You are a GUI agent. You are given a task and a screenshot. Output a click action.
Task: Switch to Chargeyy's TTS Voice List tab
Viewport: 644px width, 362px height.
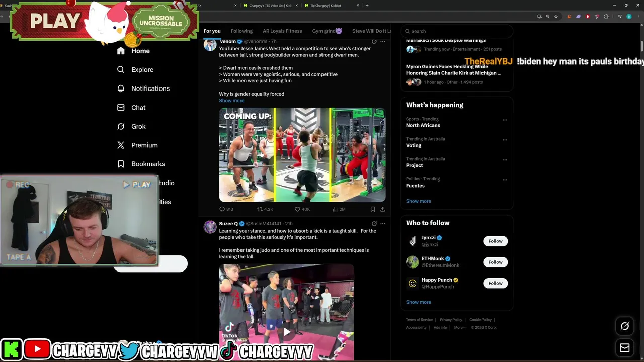click(270, 5)
